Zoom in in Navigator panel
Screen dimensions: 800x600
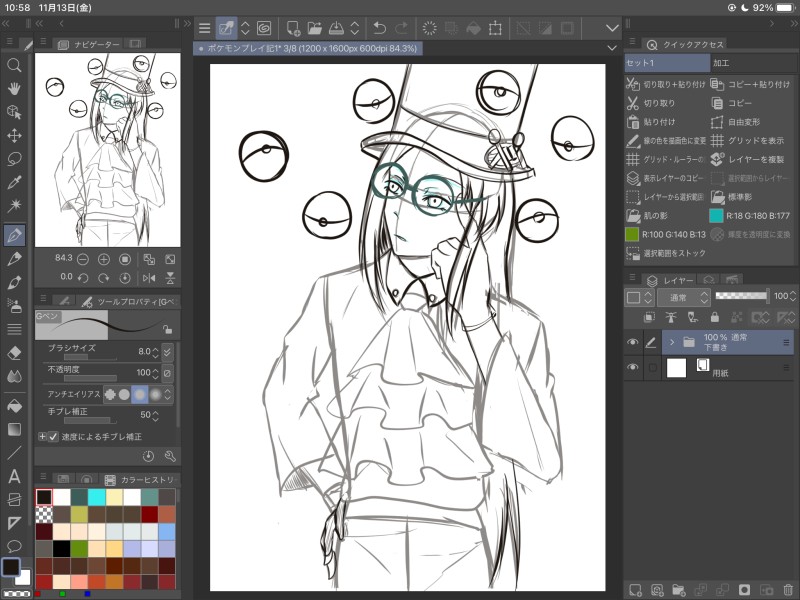pyautogui.click(x=104, y=260)
